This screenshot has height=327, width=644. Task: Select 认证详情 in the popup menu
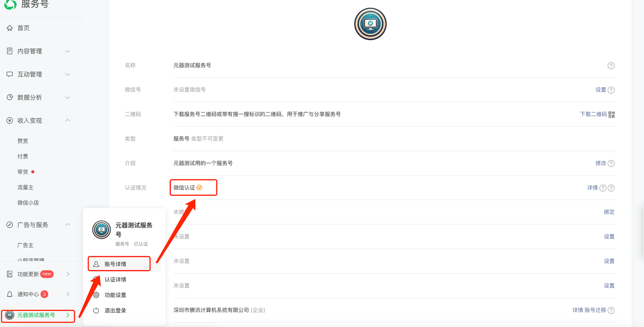point(116,279)
